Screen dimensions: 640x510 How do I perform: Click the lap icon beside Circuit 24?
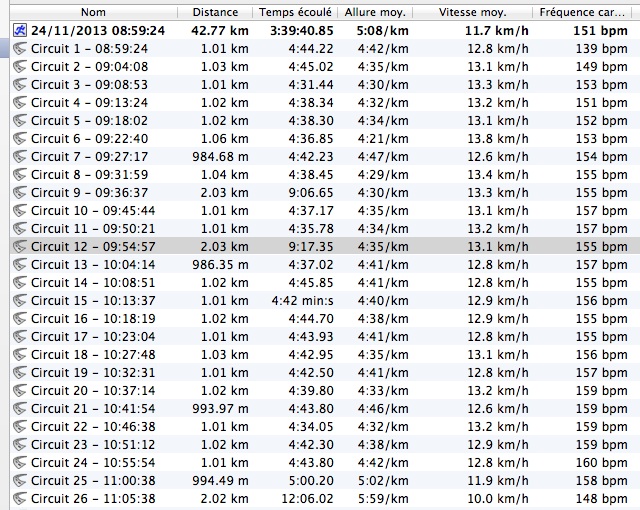(x=20, y=463)
